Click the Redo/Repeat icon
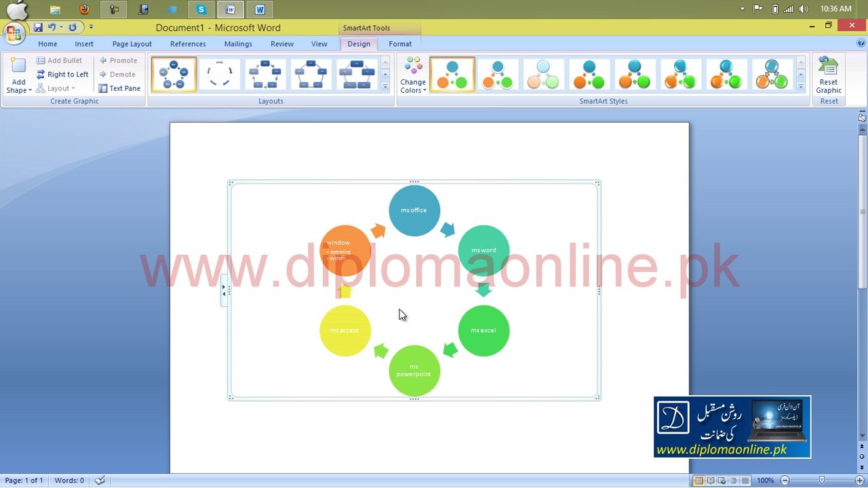 [73, 28]
